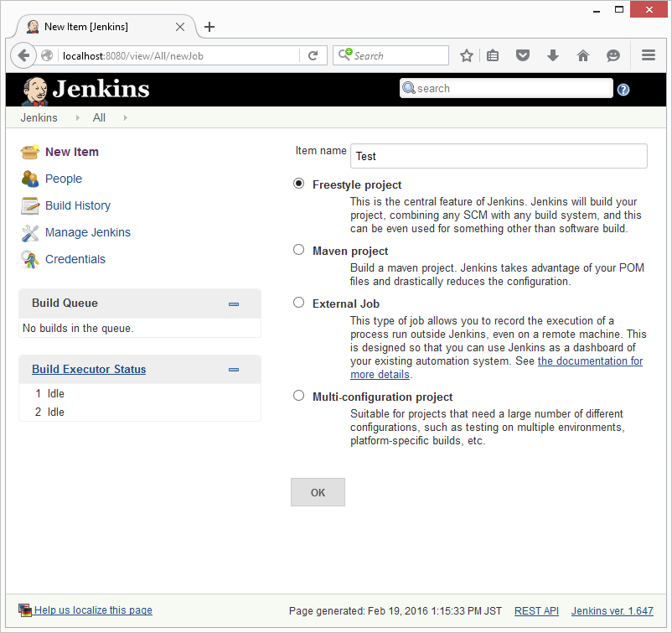Click the Build History notepad icon
672x633 pixels.
[29, 205]
